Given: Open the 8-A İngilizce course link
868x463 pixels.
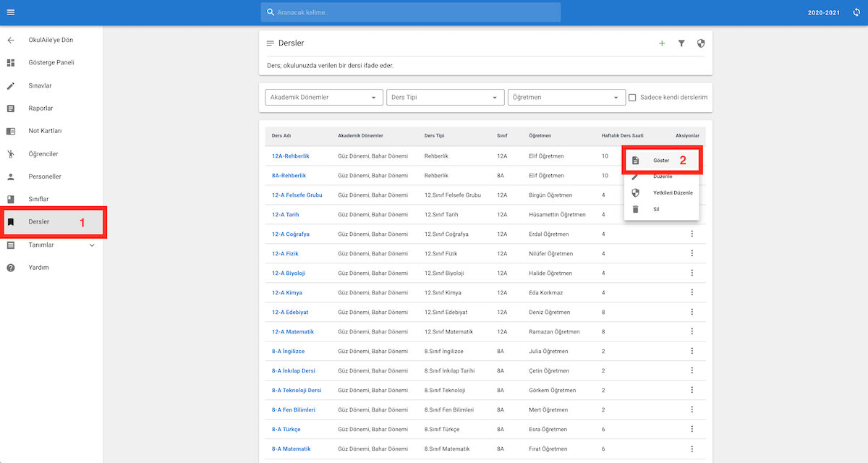Looking at the screenshot, I should 288,351.
